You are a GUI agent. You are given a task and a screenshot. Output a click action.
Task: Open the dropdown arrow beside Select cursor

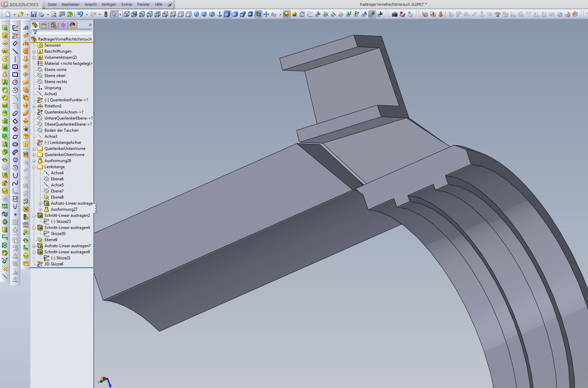click(120, 15)
